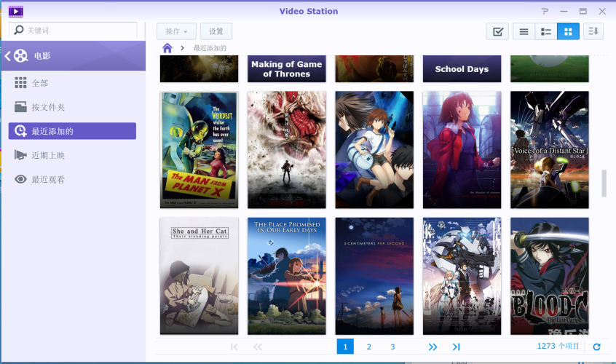
Task: Go to previous pages
Action: click(258, 347)
